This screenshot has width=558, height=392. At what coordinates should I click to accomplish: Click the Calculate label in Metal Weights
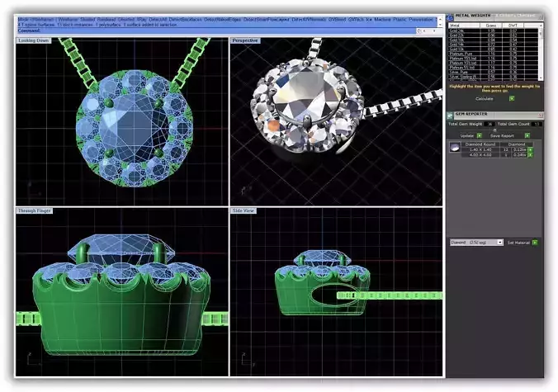[x=485, y=98]
